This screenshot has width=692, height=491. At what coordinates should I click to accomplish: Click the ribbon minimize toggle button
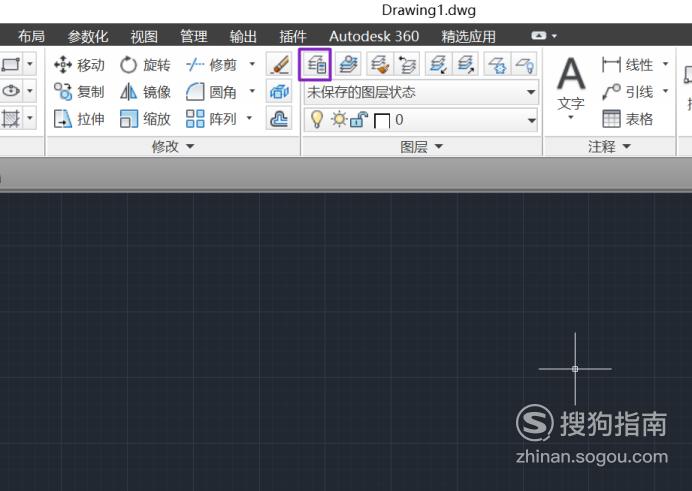click(538, 36)
